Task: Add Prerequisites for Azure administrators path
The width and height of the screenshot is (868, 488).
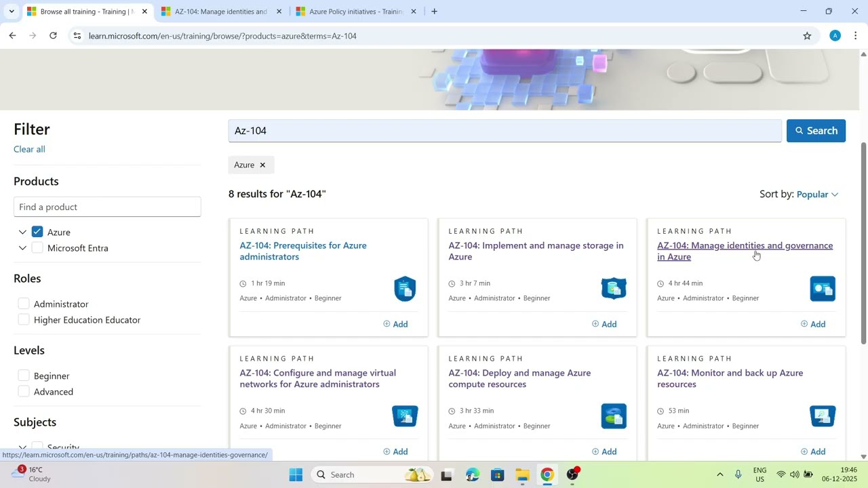Action: click(395, 324)
